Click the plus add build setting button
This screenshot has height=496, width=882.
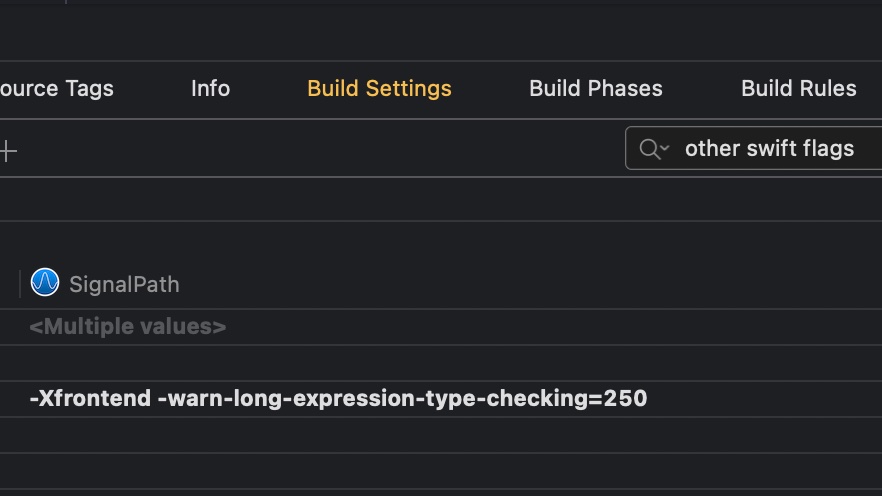(8, 151)
